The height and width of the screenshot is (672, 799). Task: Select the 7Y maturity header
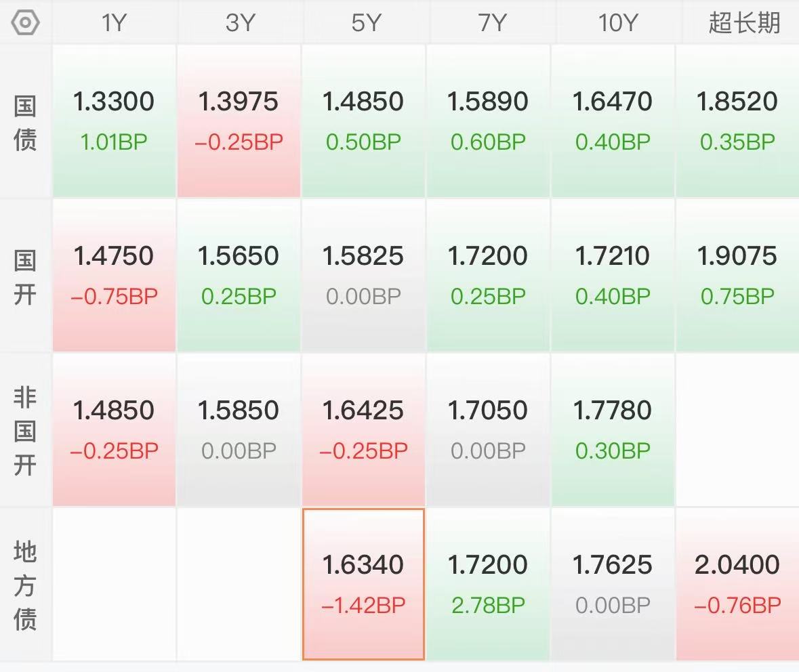coord(489,22)
